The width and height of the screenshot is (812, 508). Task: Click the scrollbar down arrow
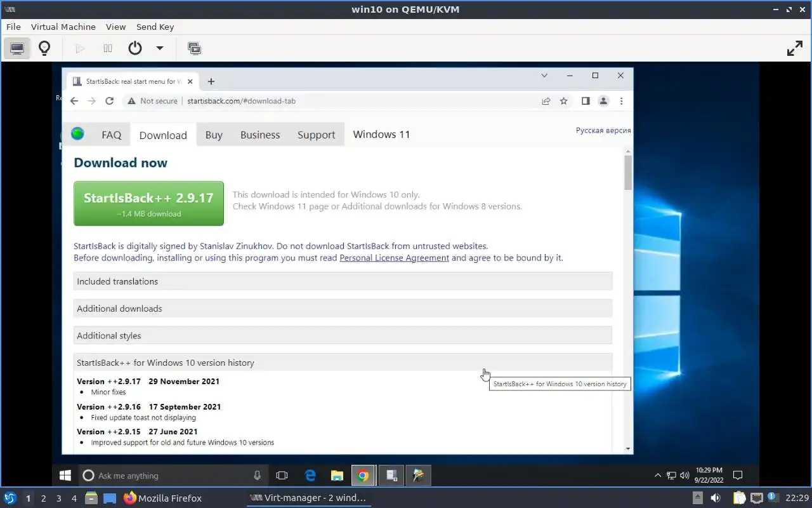pos(628,449)
